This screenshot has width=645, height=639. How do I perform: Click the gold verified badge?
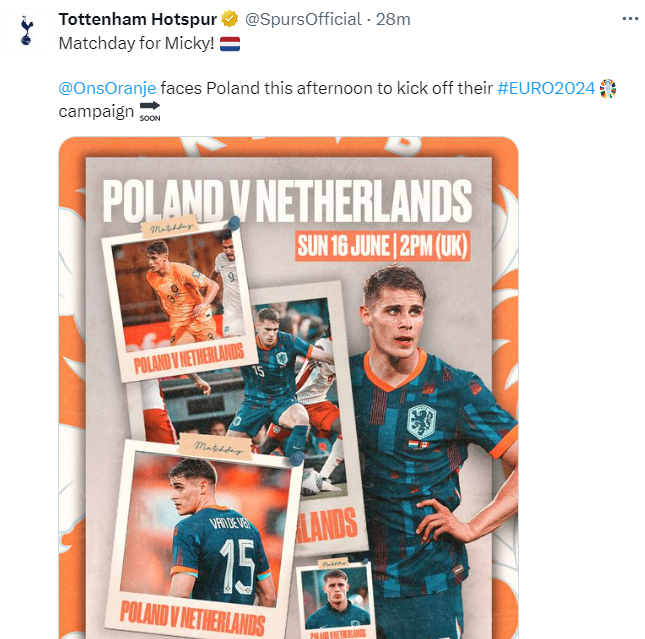coord(230,19)
